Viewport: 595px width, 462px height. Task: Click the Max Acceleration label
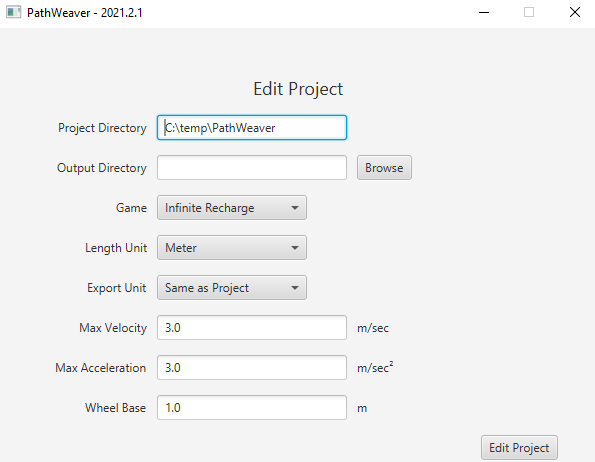coord(101,368)
